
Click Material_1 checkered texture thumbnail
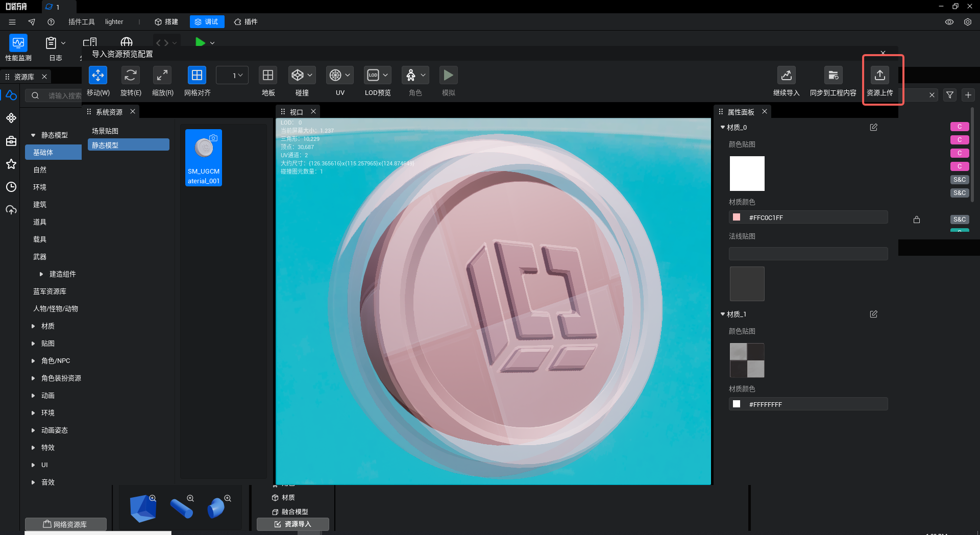747,360
